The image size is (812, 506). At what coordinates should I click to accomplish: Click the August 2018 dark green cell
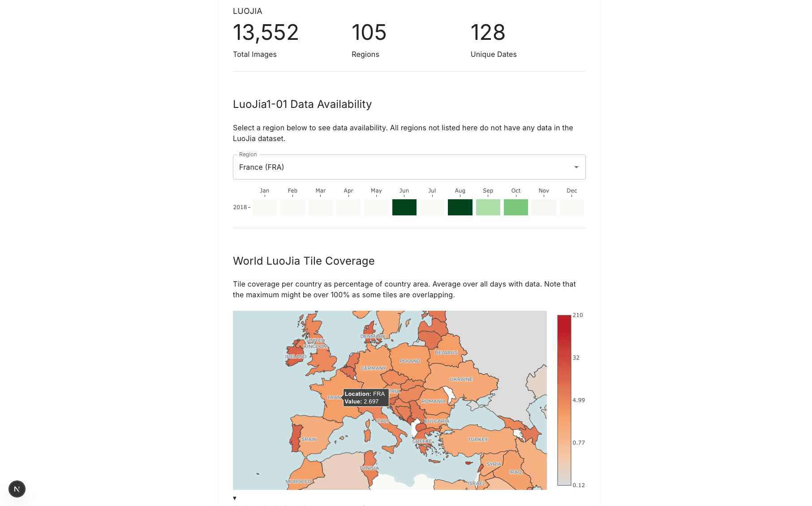pyautogui.click(x=460, y=207)
